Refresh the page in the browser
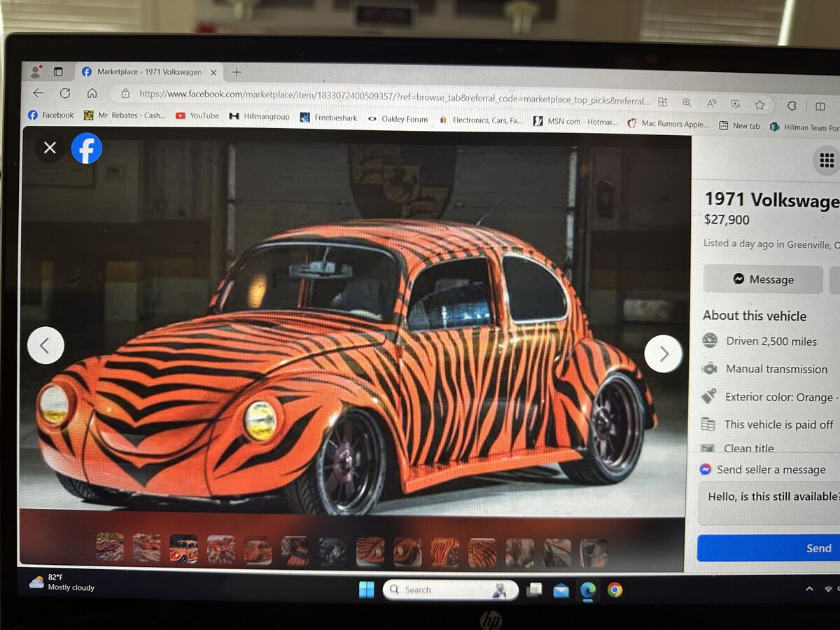The width and height of the screenshot is (840, 630). (x=65, y=93)
